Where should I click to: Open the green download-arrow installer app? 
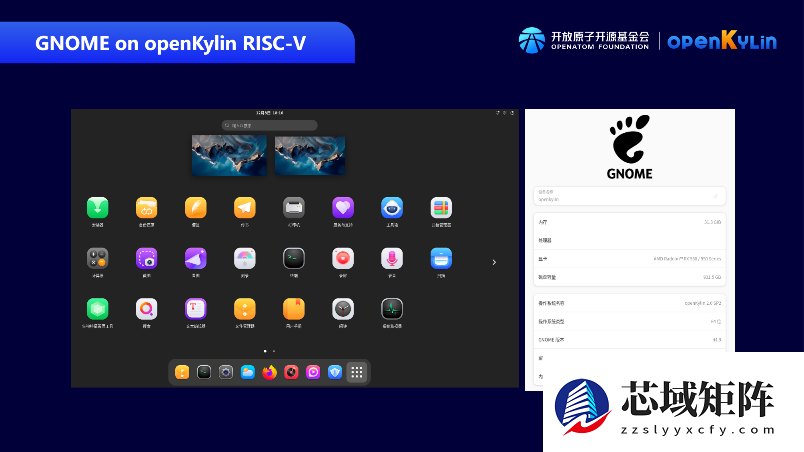97,208
